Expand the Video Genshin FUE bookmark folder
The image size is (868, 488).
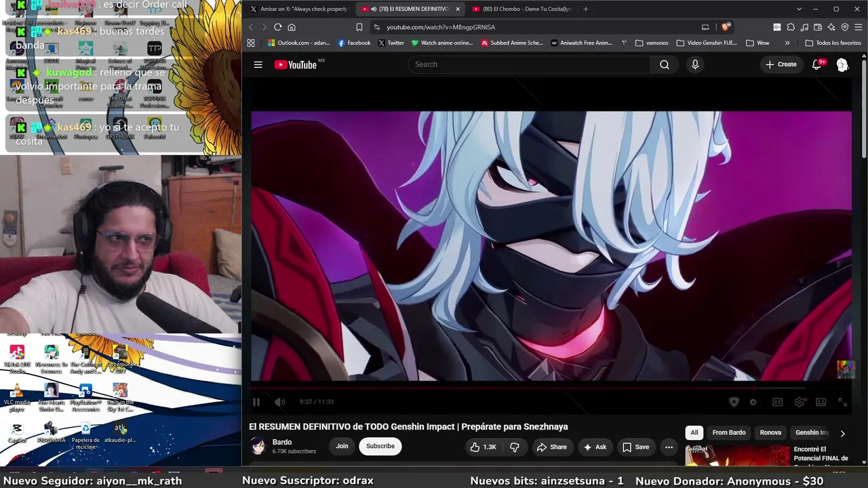coord(707,43)
